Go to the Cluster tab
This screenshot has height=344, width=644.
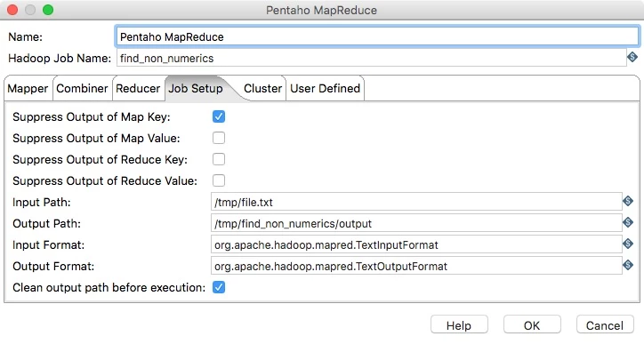pos(263,88)
